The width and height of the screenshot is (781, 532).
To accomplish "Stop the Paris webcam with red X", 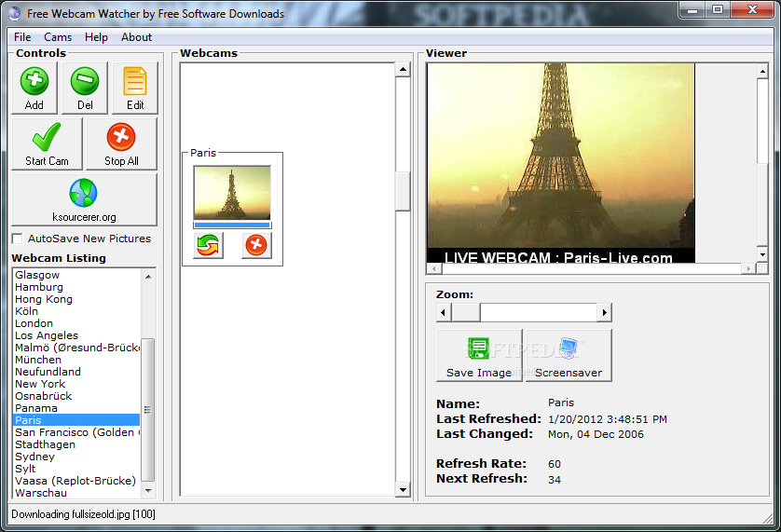I will (256, 246).
